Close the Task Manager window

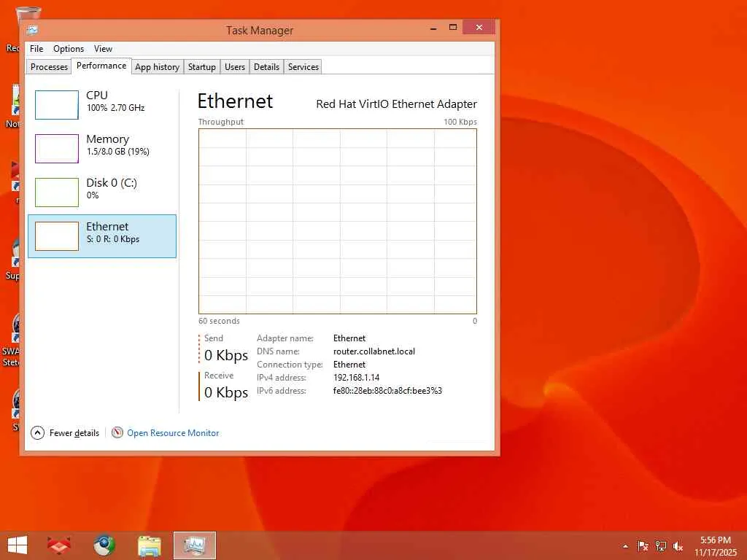(479, 28)
